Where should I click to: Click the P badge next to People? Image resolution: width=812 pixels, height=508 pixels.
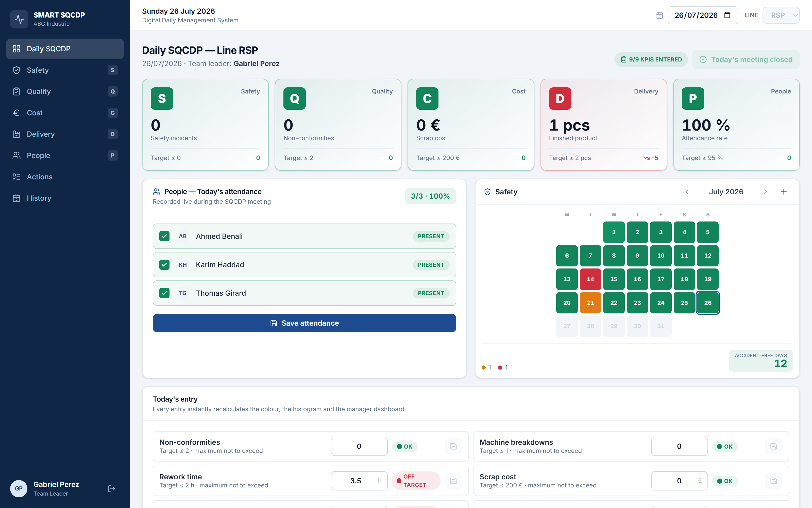[x=112, y=155]
